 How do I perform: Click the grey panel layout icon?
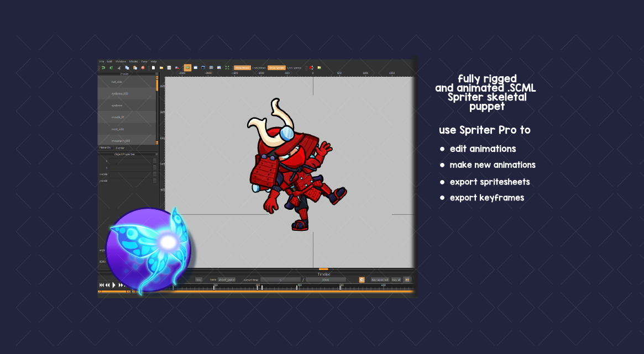211,68
